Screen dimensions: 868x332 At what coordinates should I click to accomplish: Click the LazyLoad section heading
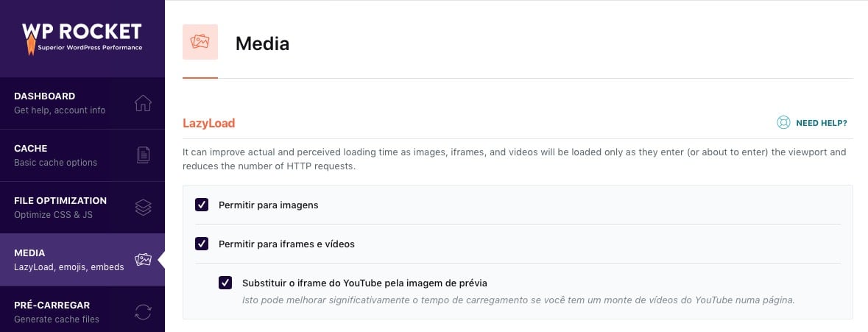click(x=209, y=123)
